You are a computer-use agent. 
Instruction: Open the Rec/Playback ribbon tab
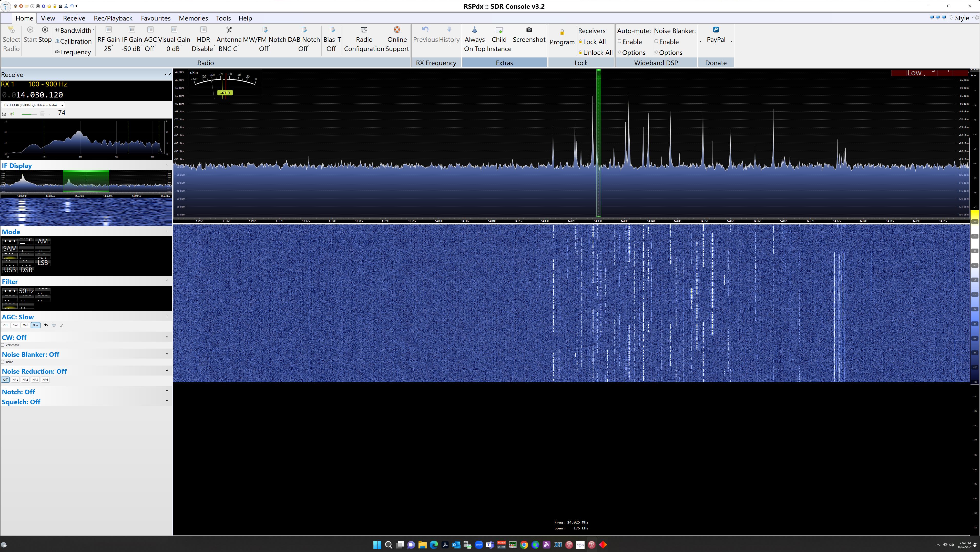click(x=113, y=18)
